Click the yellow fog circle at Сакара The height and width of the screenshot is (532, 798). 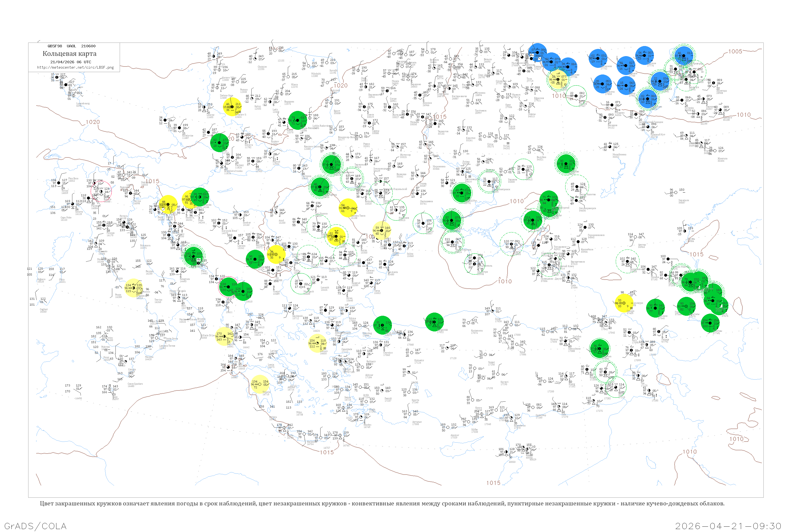pos(624,303)
